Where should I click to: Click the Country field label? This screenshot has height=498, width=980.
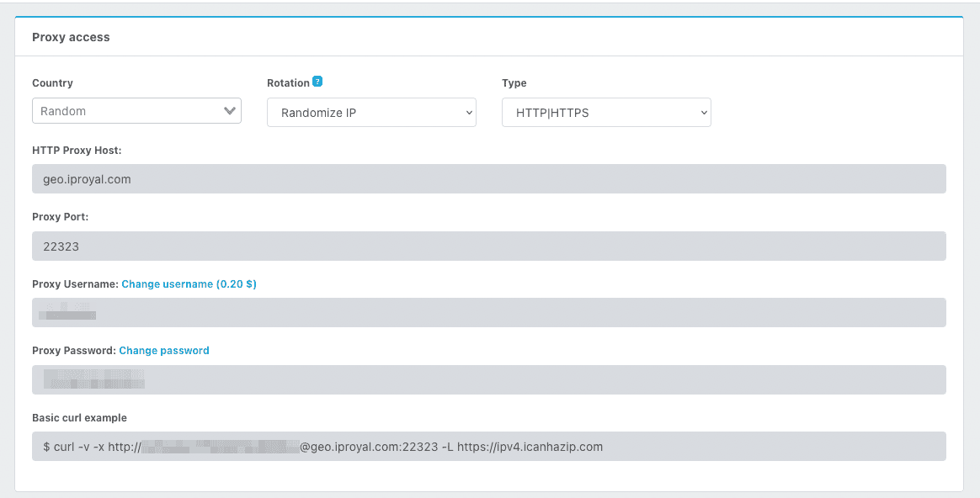tap(52, 82)
